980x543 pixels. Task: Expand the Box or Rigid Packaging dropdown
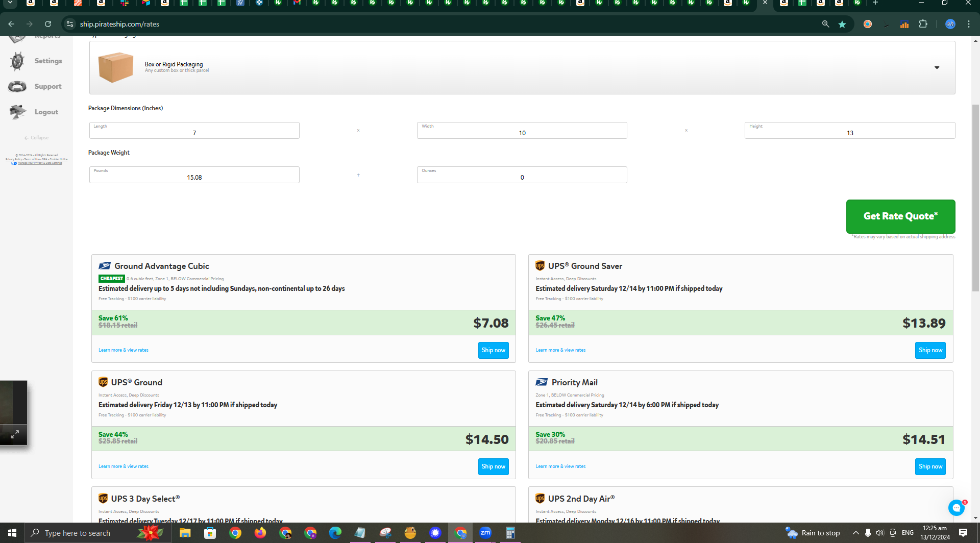(x=937, y=67)
